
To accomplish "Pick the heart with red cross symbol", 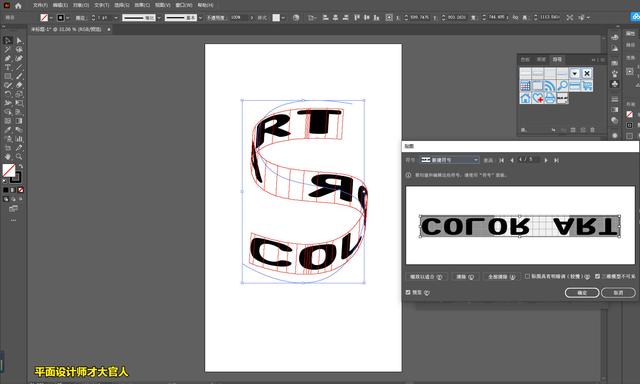I will [x=538, y=98].
